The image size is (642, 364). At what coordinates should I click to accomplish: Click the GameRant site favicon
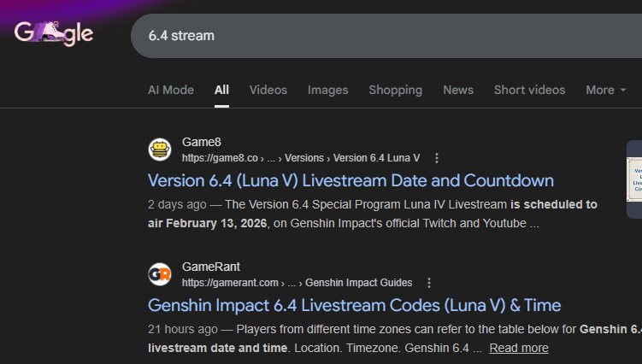pyautogui.click(x=160, y=274)
